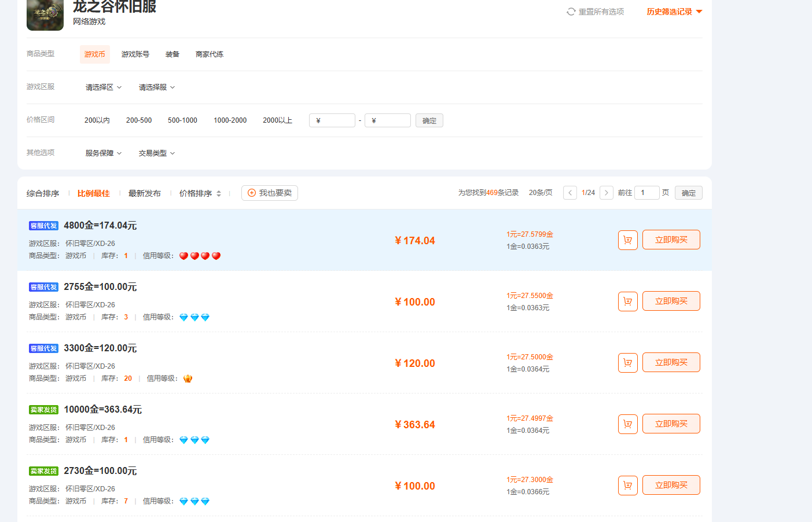
Task: Reset all filter options
Action: [x=595, y=12]
